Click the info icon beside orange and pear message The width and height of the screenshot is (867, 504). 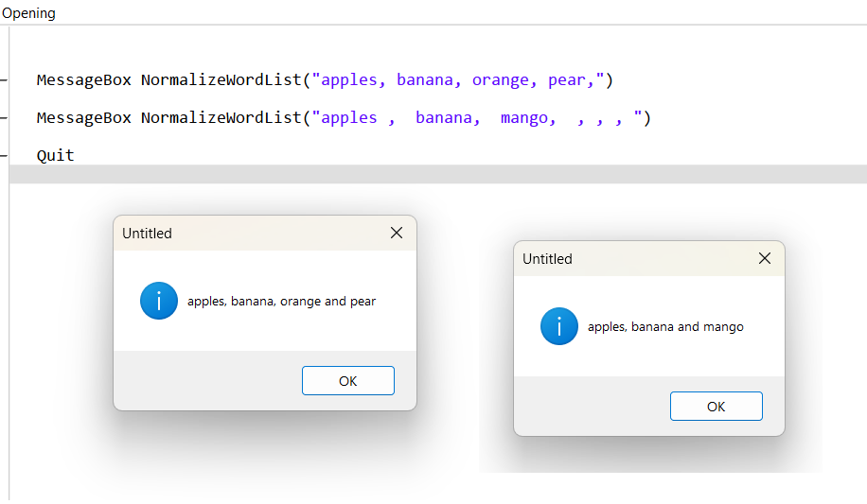[159, 301]
